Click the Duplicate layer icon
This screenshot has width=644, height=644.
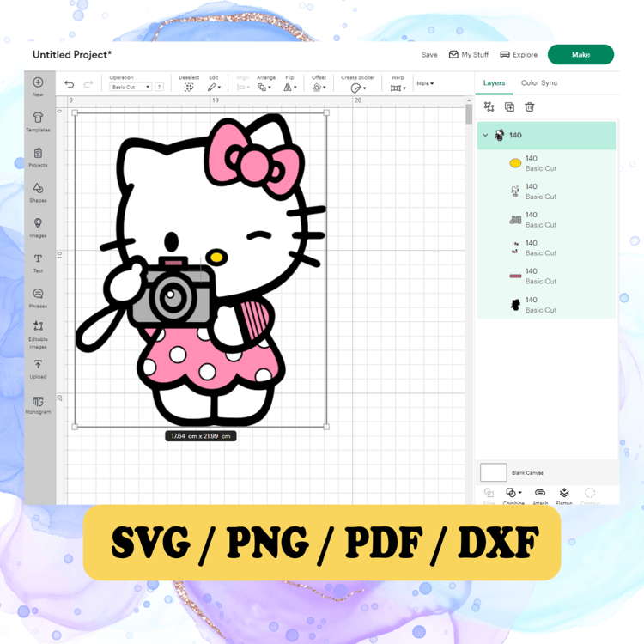pos(509,106)
